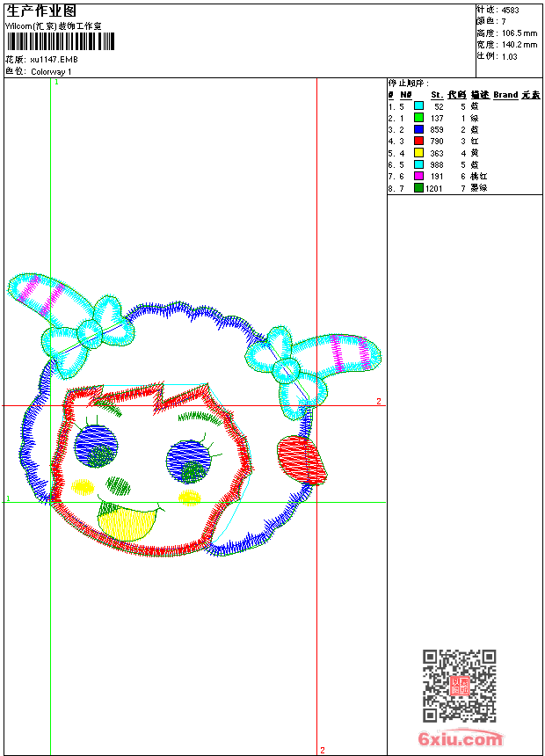Screen dimensions: 545x756
Task: Click the color count '7' in the header
Action: [x=504, y=22]
